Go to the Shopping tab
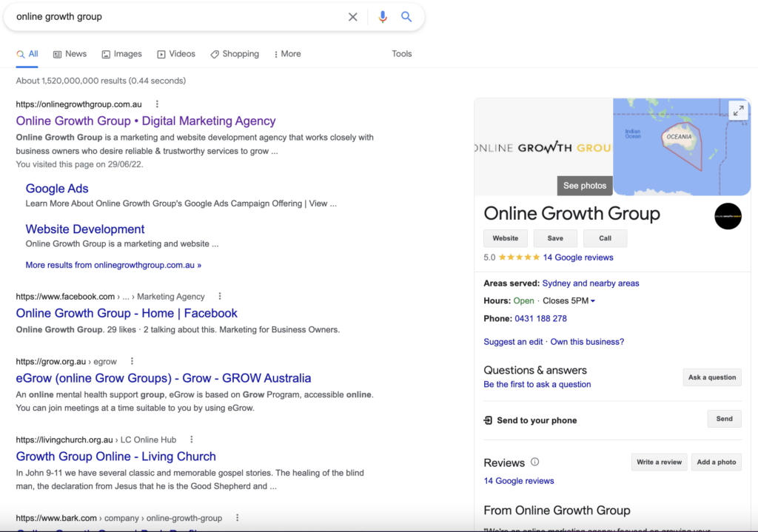Image resolution: width=758 pixels, height=532 pixels. click(x=235, y=54)
